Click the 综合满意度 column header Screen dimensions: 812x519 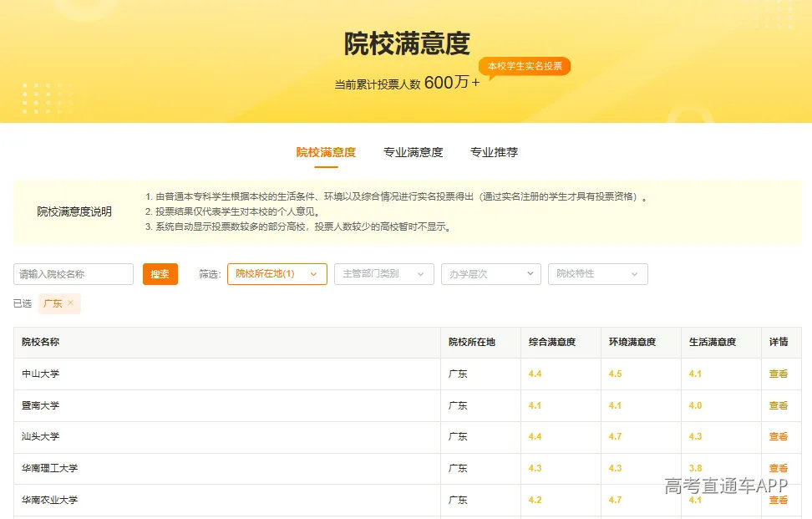point(552,342)
